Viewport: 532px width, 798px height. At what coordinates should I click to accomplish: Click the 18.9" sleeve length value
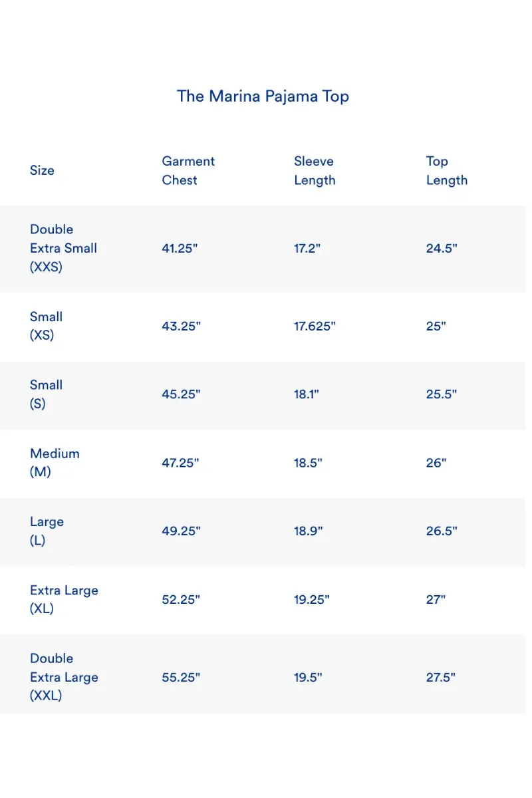(x=308, y=531)
